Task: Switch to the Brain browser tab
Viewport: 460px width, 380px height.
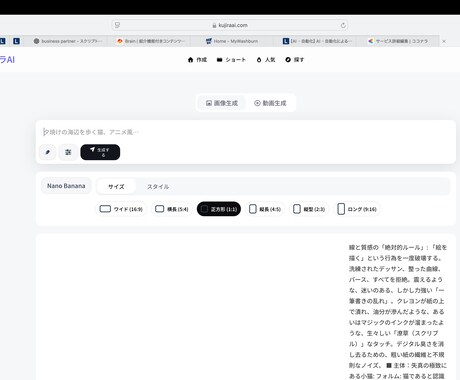Action: 151,41
